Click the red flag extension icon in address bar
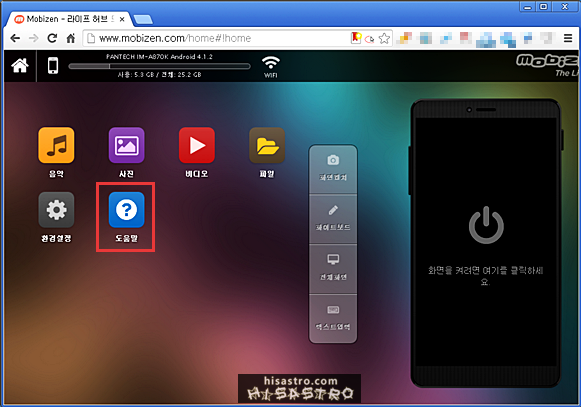Viewport: 581px width, 407px height. [356, 38]
